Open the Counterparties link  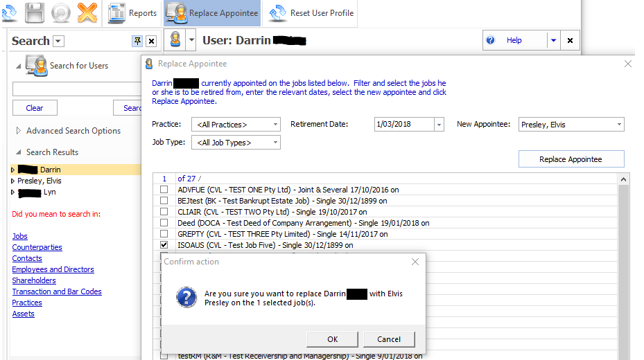click(37, 247)
